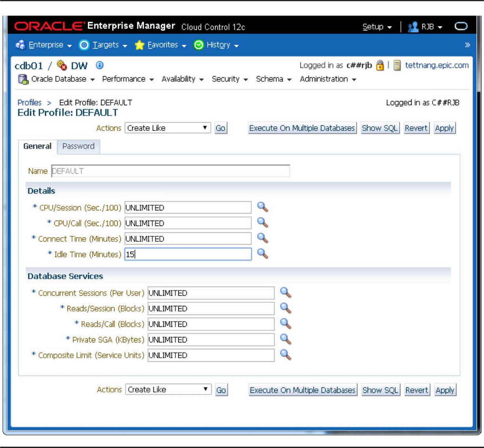Viewport: 484px width, 448px height.
Task: Open the Enterprise menu
Action: tap(50, 45)
